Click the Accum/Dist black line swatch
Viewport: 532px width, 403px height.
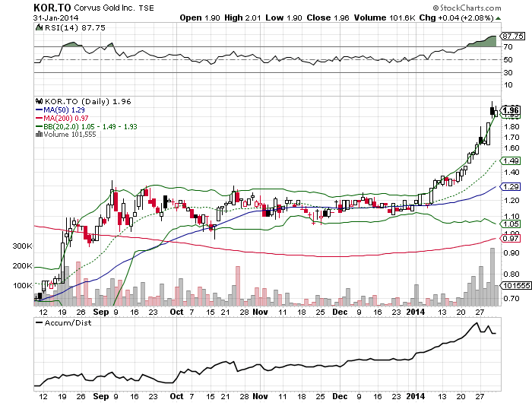pyautogui.click(x=39, y=323)
